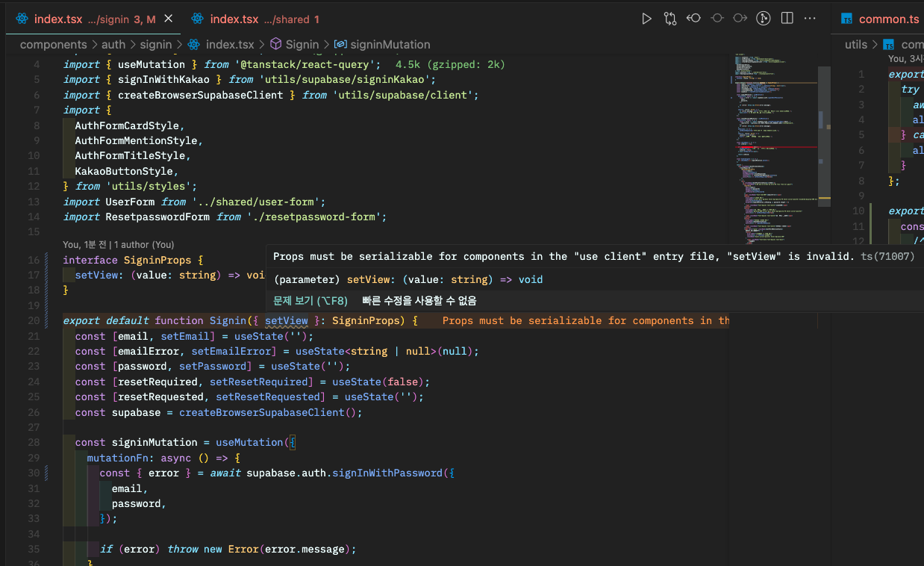This screenshot has width=924, height=566.
Task: Click 'setResetRequired' on line 24
Action: 259,382
